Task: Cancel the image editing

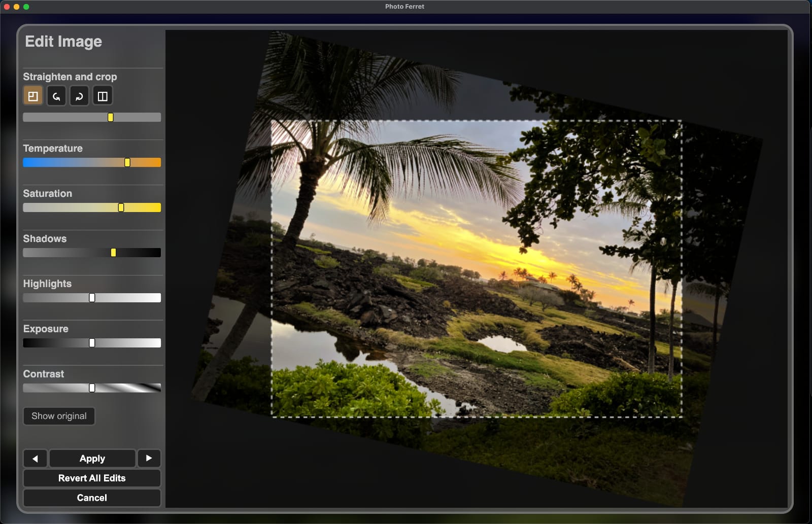Action: (92, 498)
